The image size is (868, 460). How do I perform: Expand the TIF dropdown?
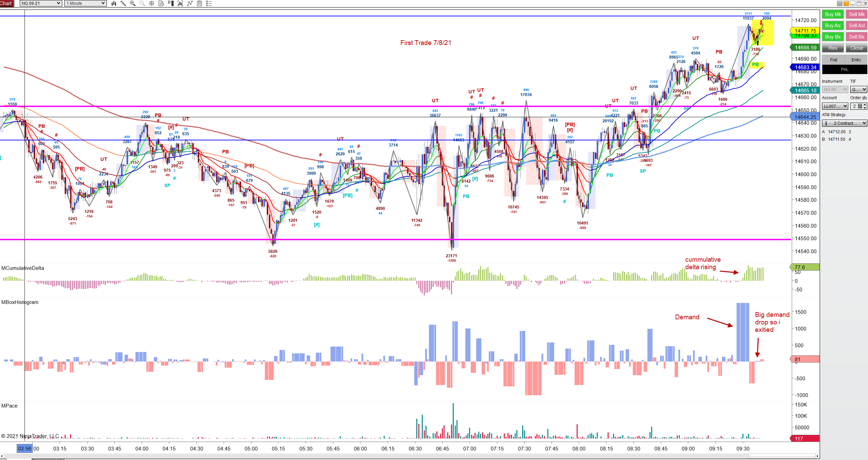(x=858, y=90)
